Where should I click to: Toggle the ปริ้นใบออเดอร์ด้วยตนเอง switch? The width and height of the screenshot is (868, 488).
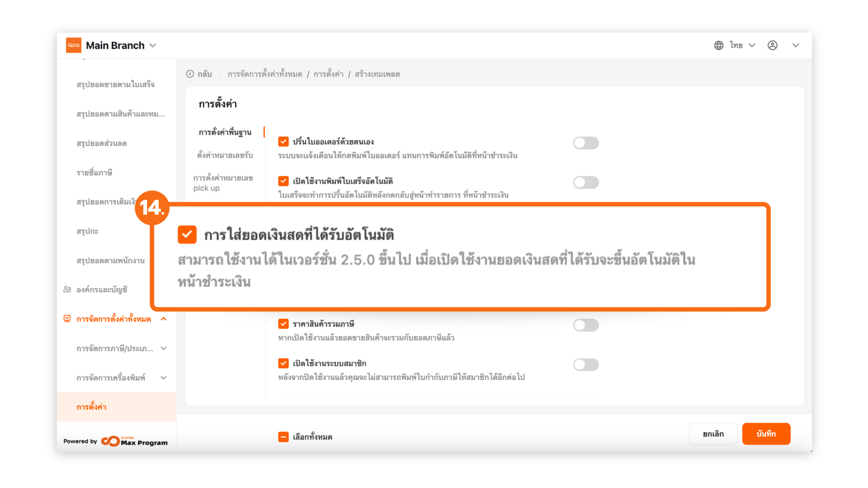point(585,143)
